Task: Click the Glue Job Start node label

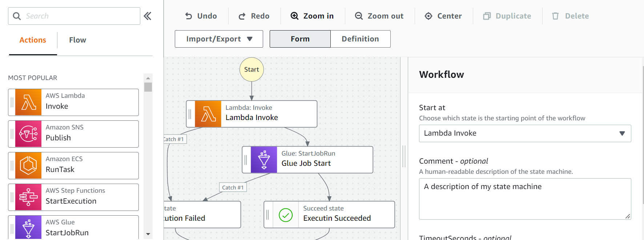Action: pos(306,163)
